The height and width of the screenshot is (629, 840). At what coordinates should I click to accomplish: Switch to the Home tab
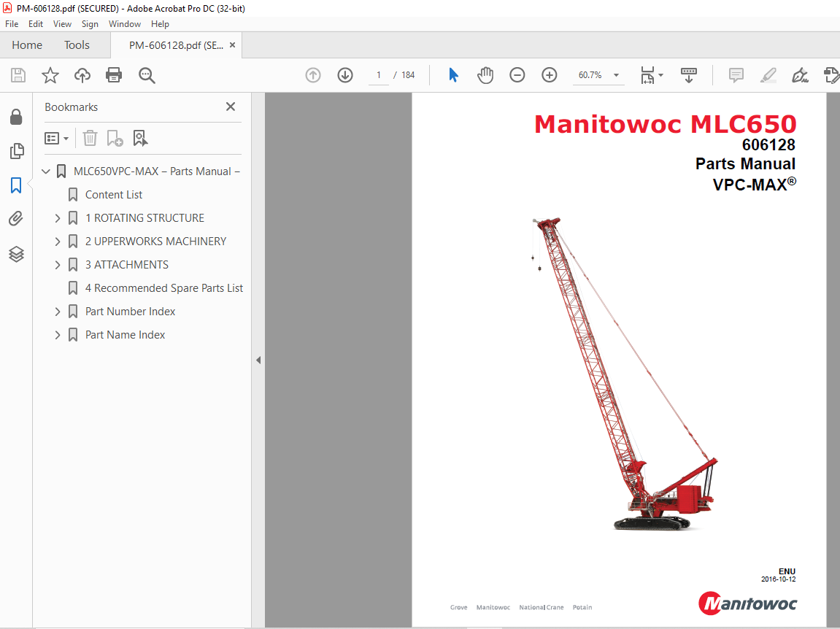click(27, 45)
